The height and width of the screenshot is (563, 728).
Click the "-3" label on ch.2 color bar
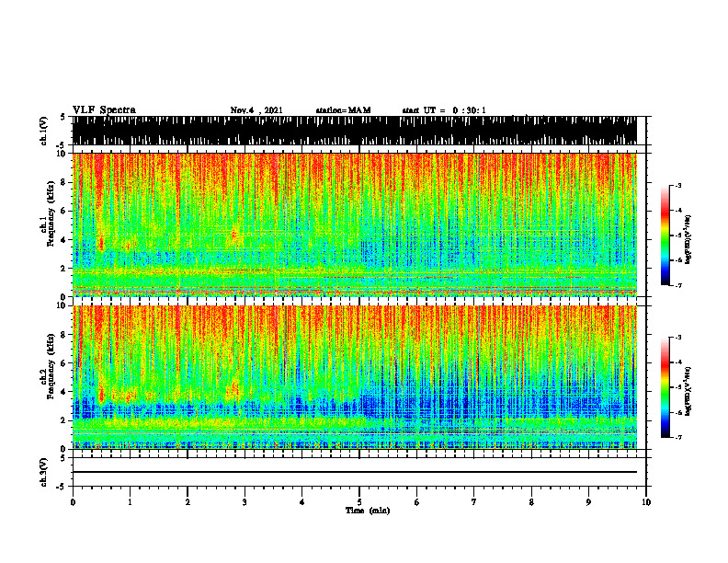(x=677, y=338)
